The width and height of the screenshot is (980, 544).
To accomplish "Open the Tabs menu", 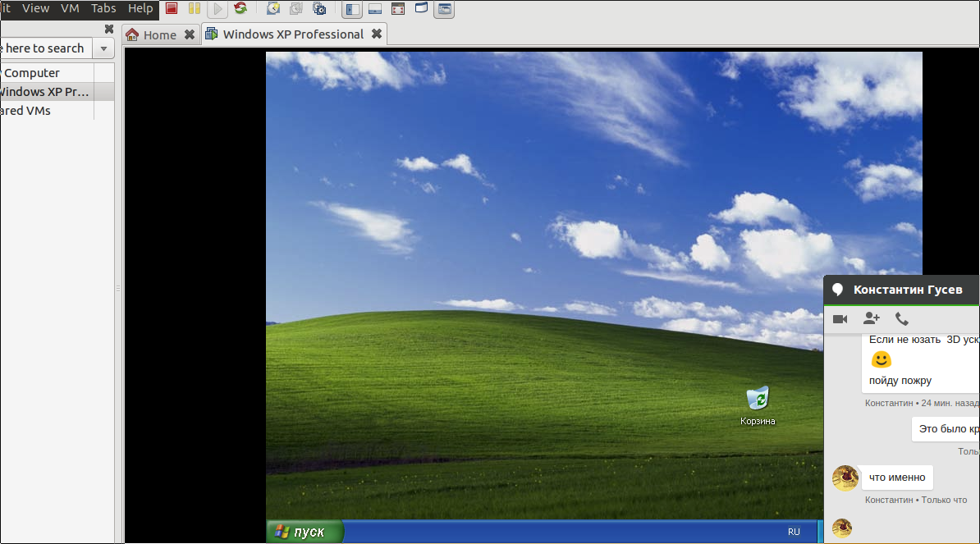I will pyautogui.click(x=103, y=8).
